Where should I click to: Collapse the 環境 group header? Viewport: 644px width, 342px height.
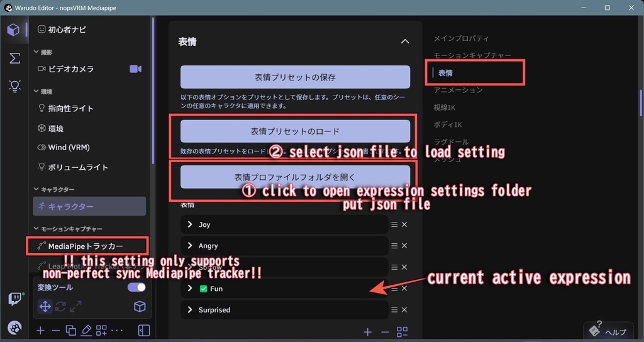(43, 92)
